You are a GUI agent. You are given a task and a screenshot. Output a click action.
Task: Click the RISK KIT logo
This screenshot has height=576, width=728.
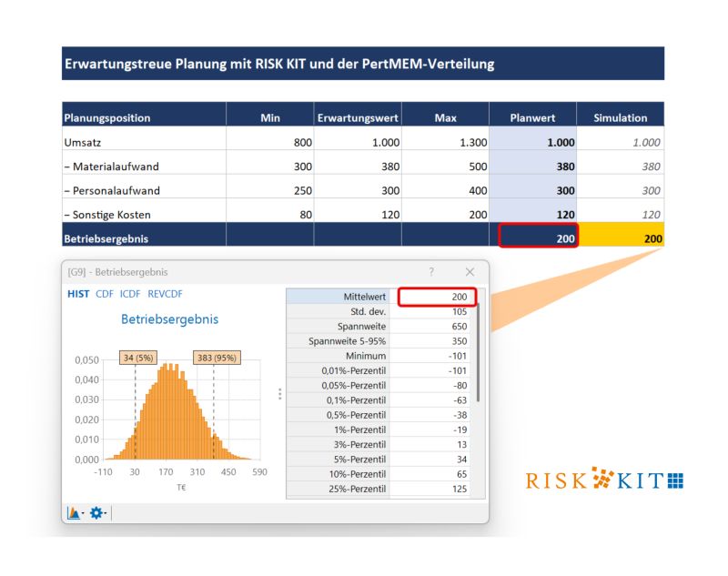(x=604, y=479)
